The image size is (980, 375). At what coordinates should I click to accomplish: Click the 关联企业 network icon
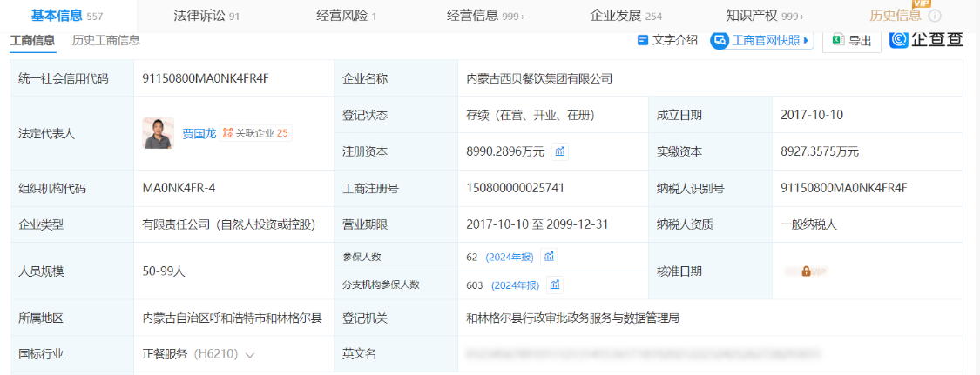pyautogui.click(x=227, y=133)
